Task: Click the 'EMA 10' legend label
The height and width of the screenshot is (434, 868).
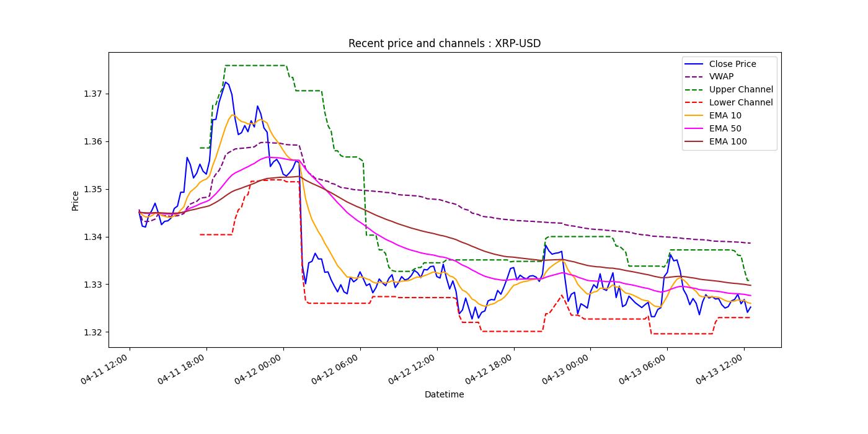Action: point(725,116)
